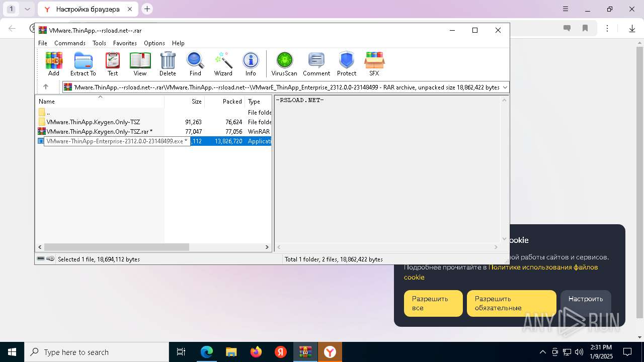Click the SFX archive icon
Screen dimensions: 644x362
point(374,64)
